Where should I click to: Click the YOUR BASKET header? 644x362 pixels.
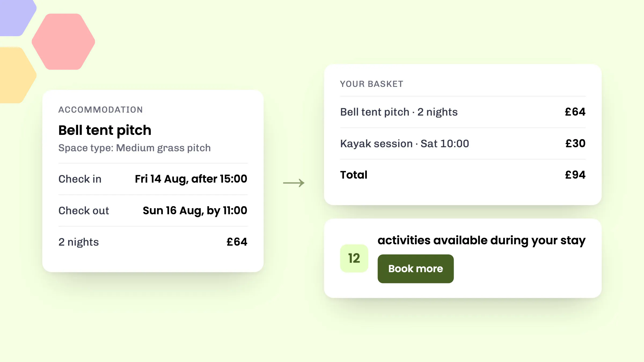(372, 84)
